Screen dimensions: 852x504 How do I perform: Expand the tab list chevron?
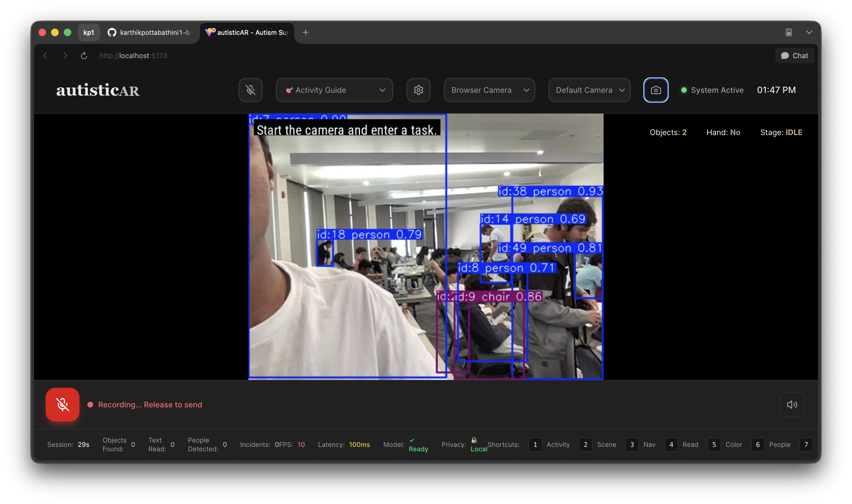pos(809,32)
